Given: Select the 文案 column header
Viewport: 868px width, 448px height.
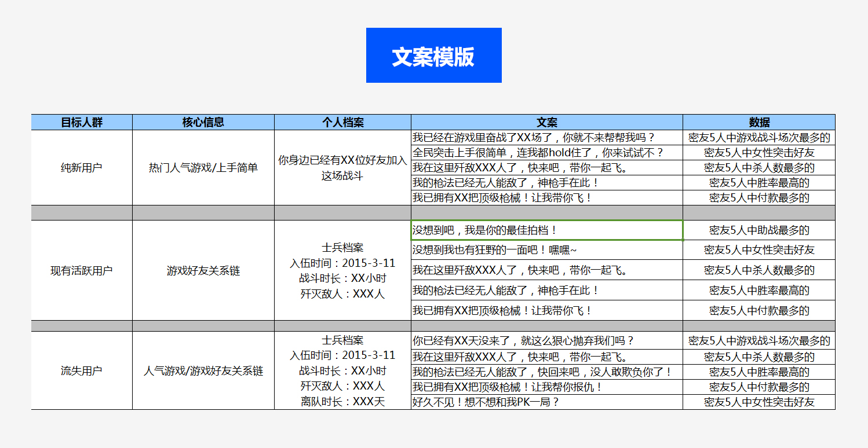Looking at the screenshot, I should coord(546,122).
